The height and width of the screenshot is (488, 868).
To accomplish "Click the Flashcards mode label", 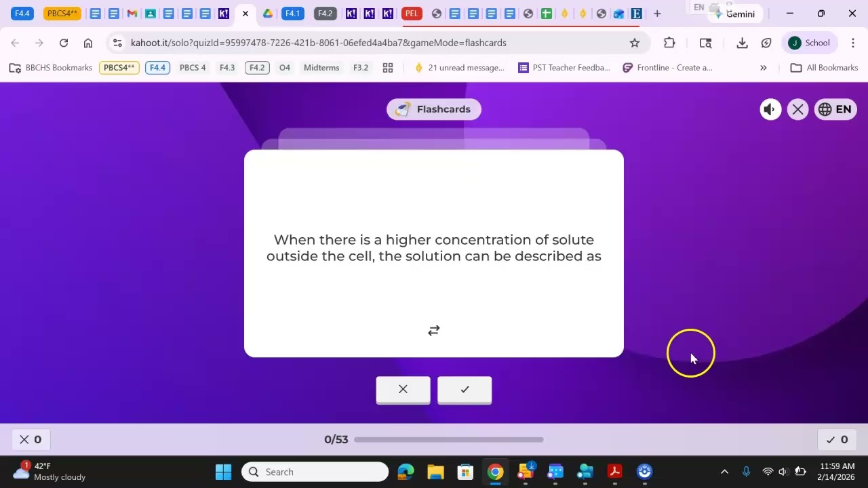I will click(434, 109).
